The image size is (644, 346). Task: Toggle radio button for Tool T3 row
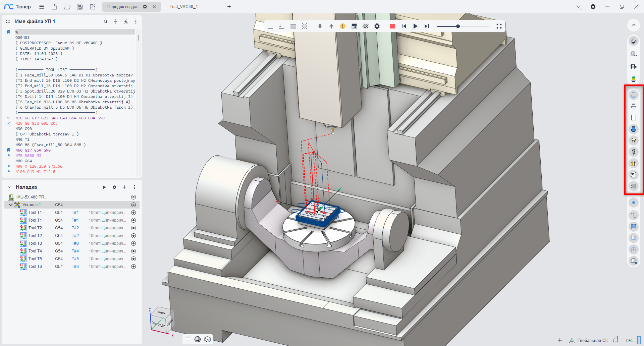point(133,243)
